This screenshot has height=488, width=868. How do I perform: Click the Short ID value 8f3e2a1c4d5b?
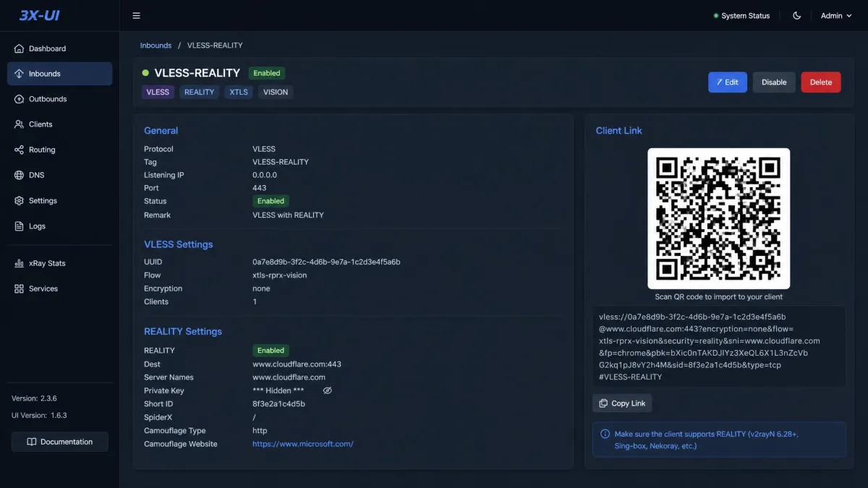click(278, 404)
